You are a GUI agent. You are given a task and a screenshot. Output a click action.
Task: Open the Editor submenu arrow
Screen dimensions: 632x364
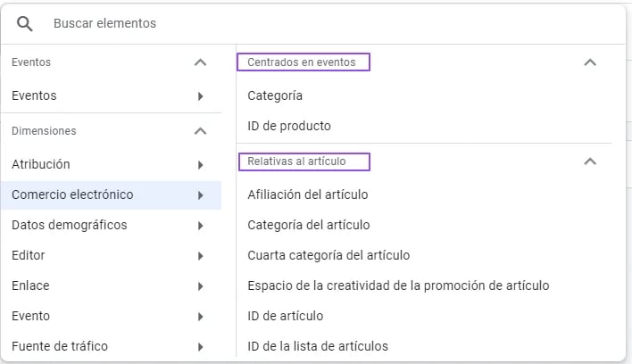[200, 256]
